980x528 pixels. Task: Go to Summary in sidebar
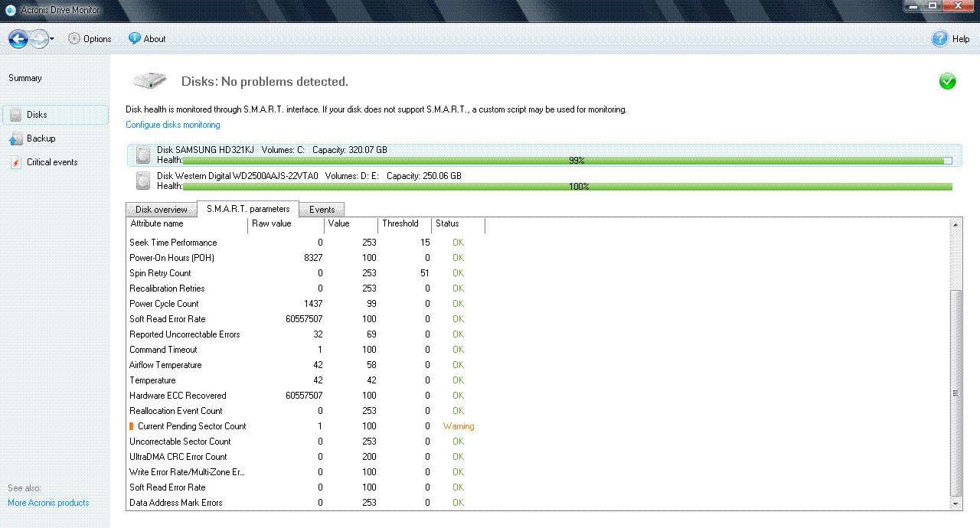[25, 78]
